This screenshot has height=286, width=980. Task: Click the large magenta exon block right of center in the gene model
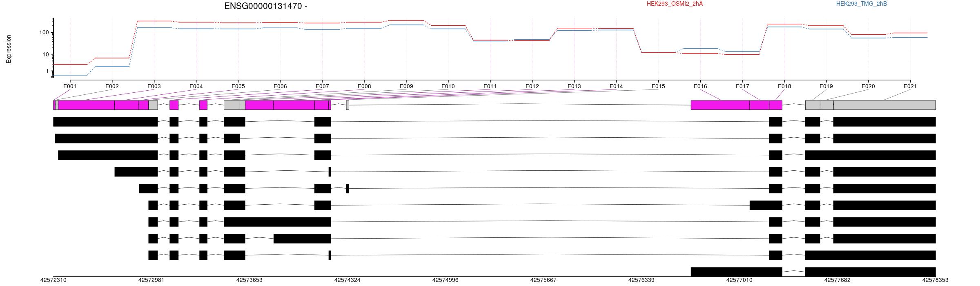pos(720,105)
